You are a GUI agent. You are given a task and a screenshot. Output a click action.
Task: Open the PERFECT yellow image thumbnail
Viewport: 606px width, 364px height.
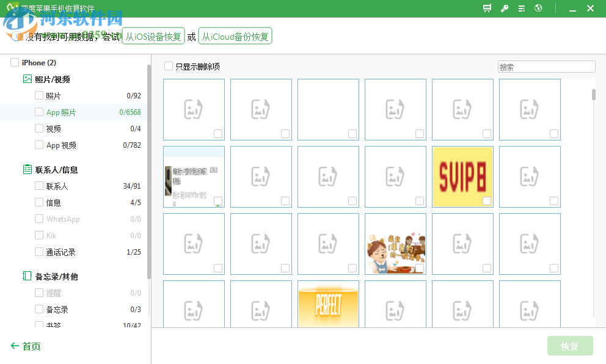[x=328, y=304]
